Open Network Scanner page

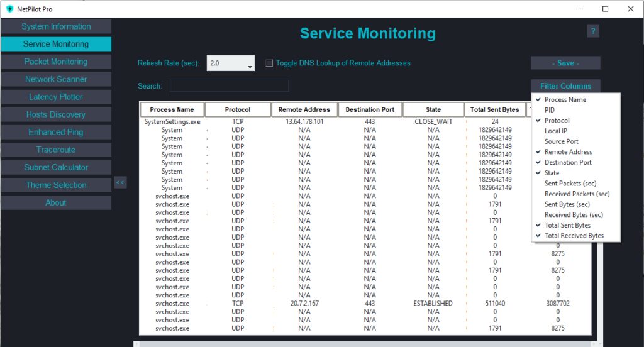[56, 79]
